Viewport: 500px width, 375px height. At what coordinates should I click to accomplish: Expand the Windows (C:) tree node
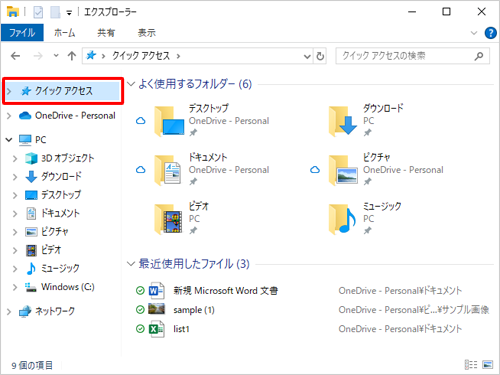coord(15,287)
